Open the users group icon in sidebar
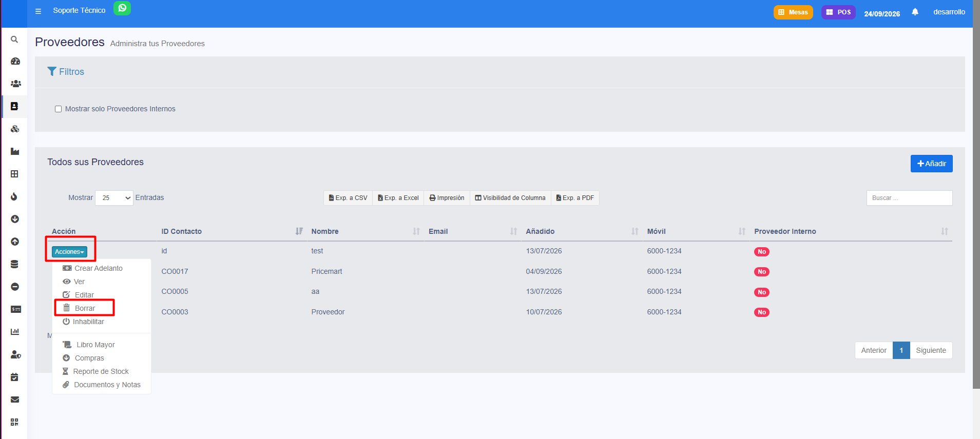980x439 pixels. click(15, 84)
